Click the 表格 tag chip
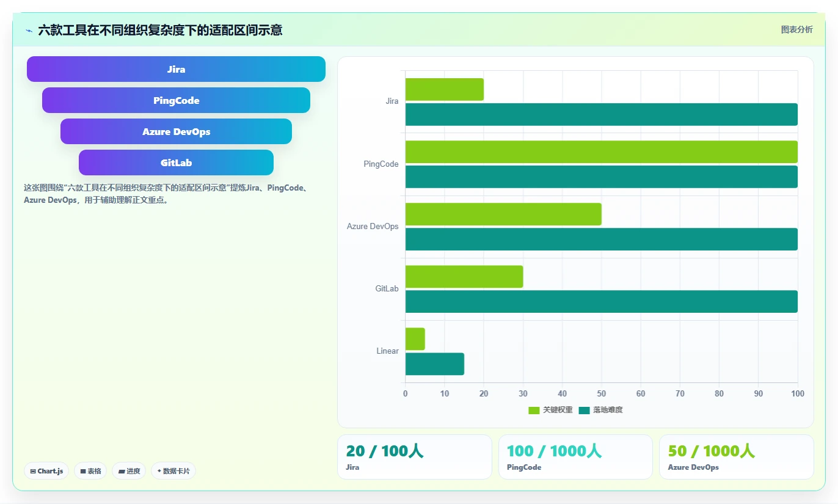 [90, 471]
